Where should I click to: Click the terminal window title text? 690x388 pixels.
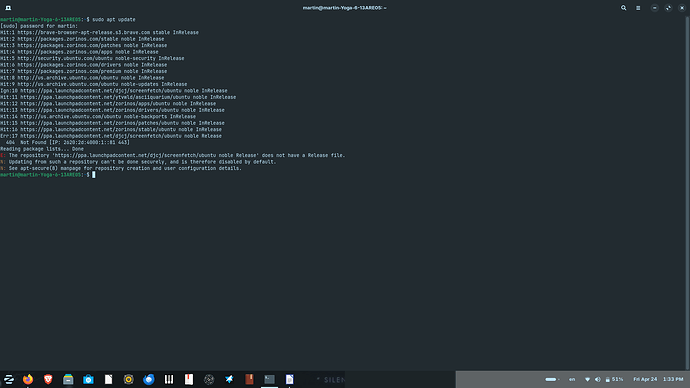345,8
